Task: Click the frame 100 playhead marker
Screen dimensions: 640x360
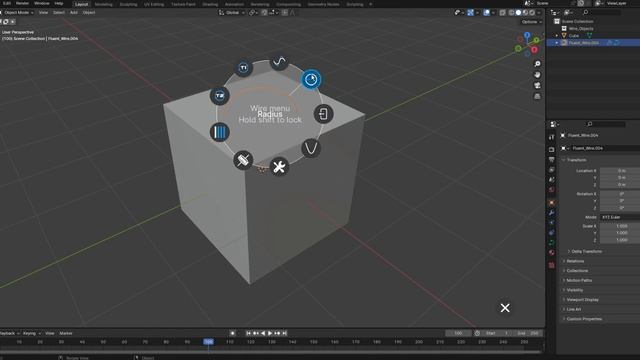Action: 208,342
